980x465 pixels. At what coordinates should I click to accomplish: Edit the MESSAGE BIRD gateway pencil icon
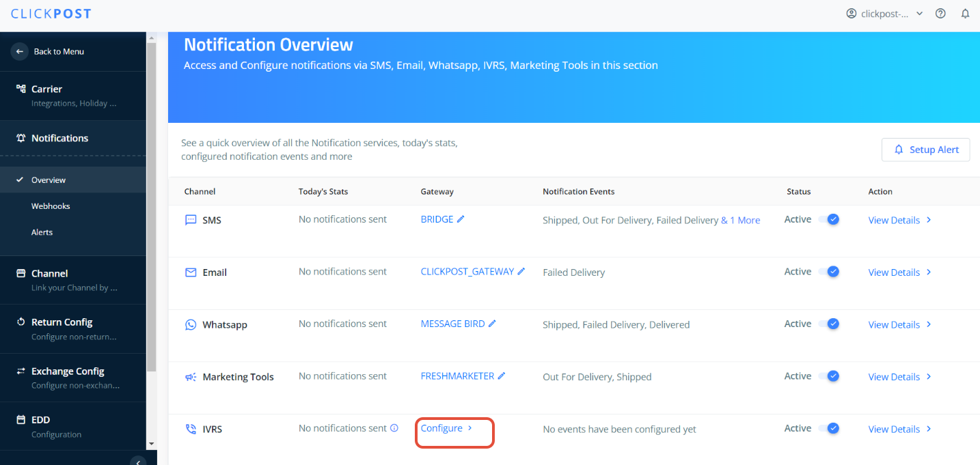coord(492,324)
